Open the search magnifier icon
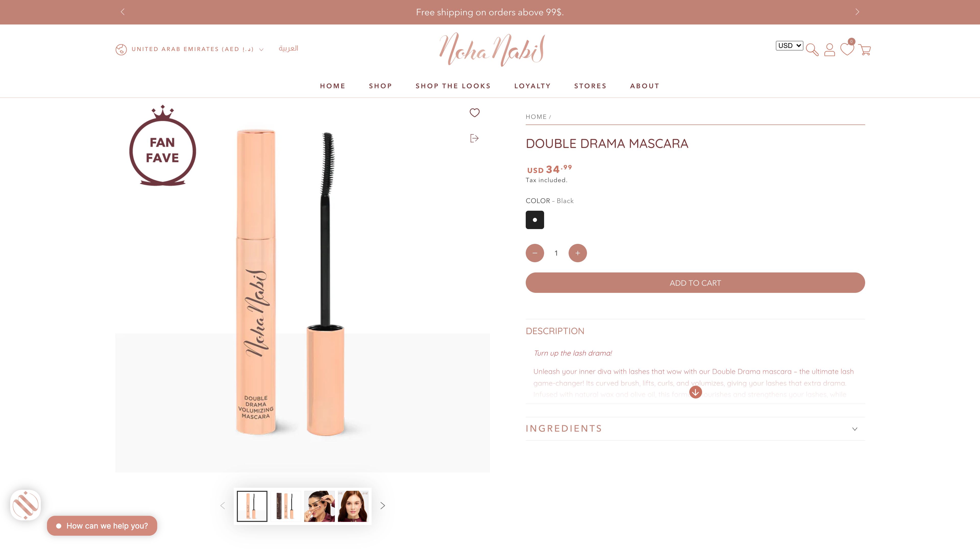 click(x=812, y=50)
